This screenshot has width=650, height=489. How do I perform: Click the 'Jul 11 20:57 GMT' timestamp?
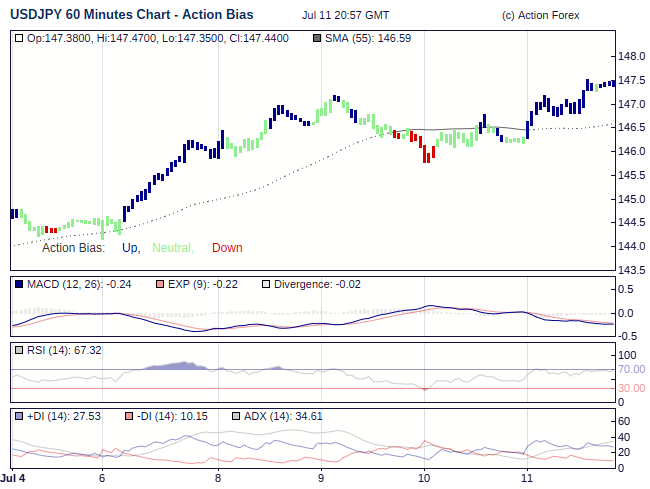click(x=348, y=16)
